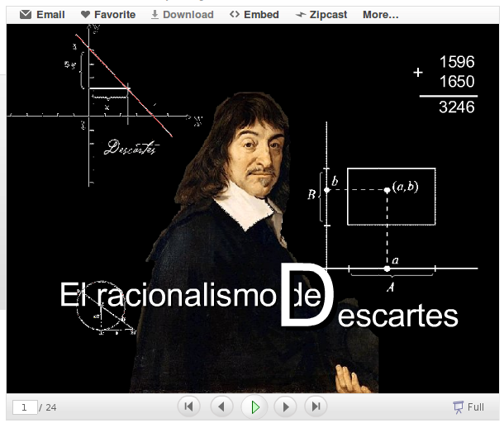Start slideshow with green play button
504x428 pixels.
254,407
